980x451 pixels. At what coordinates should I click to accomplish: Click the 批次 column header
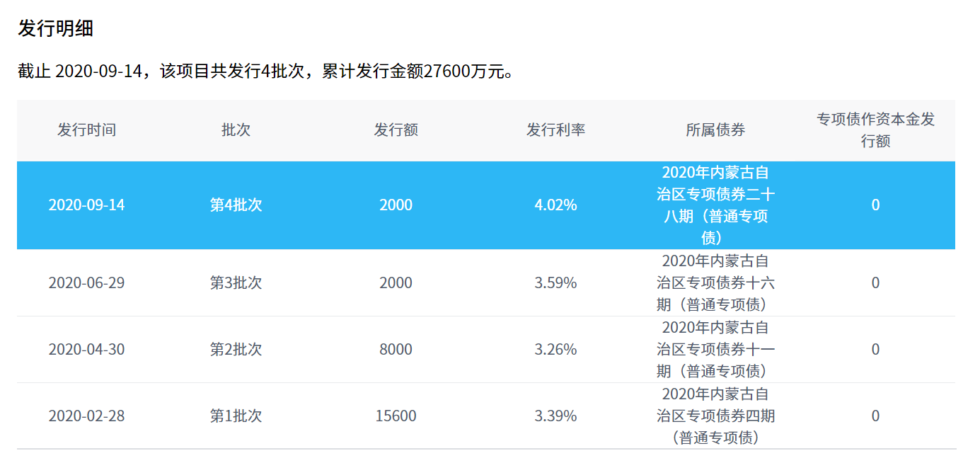[x=236, y=130]
